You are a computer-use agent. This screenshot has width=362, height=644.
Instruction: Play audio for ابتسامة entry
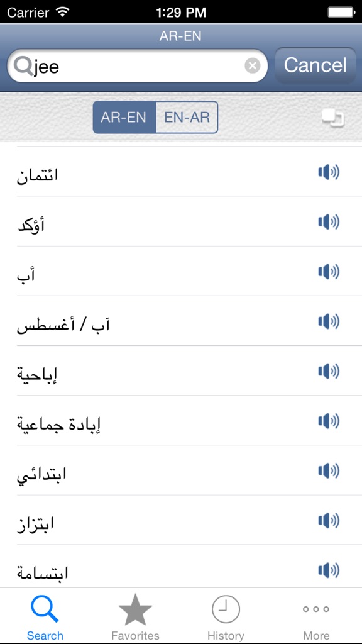[x=327, y=570]
